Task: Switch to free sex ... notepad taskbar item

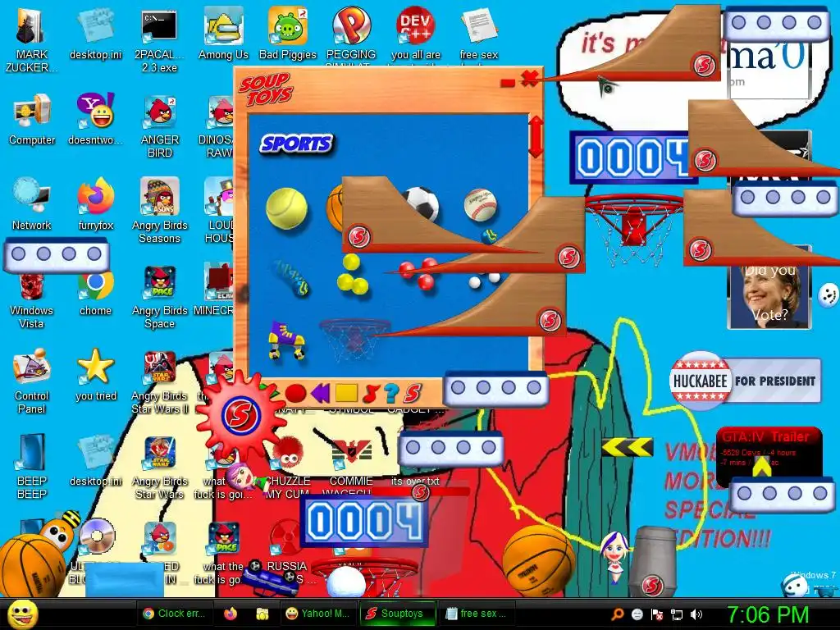Action: click(476, 614)
